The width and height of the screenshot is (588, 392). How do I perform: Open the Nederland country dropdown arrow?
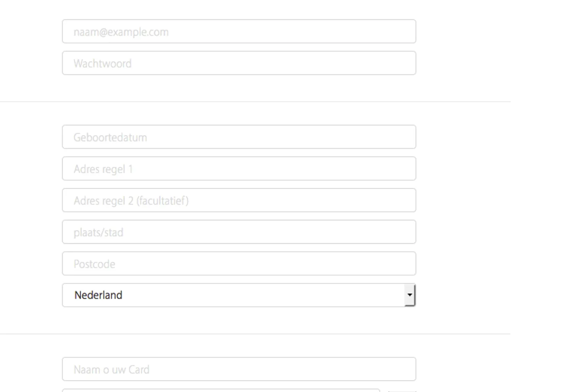click(x=410, y=295)
